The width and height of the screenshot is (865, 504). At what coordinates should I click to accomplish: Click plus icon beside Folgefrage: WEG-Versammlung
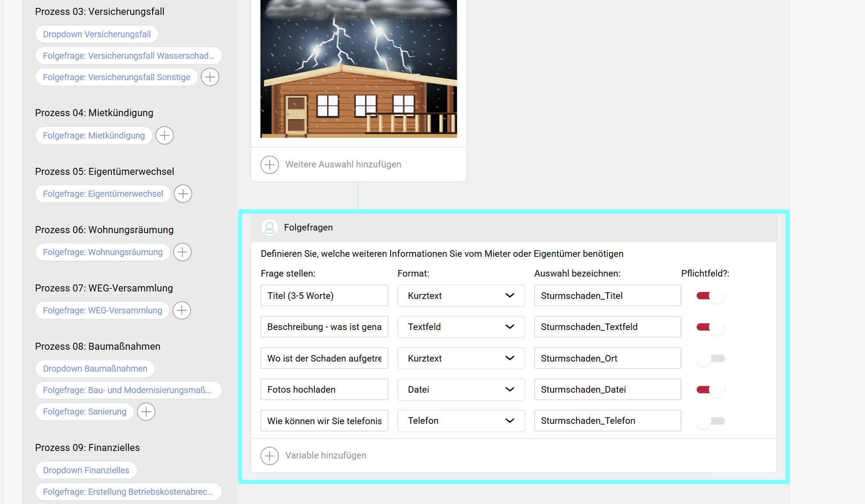click(182, 310)
